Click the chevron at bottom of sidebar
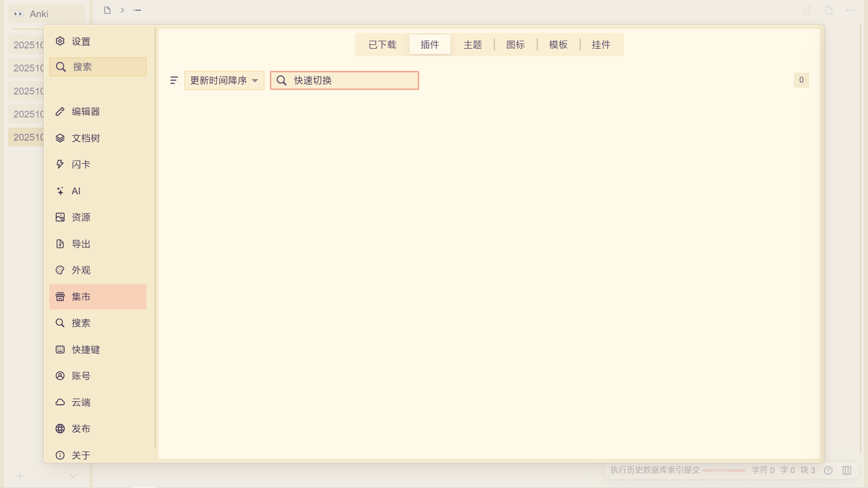This screenshot has height=488, width=868. [74, 476]
